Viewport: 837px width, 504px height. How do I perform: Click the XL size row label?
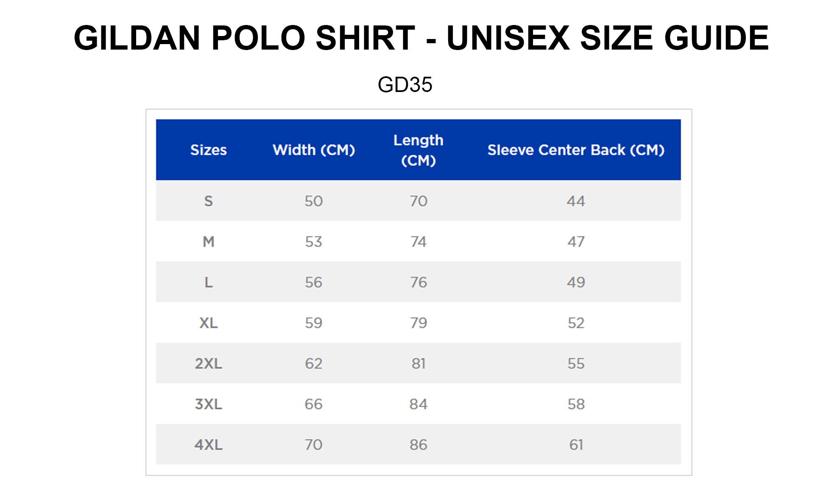tap(208, 323)
